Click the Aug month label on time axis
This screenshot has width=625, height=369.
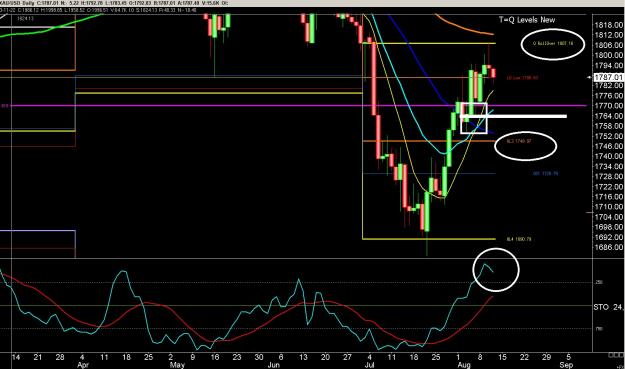(x=464, y=365)
